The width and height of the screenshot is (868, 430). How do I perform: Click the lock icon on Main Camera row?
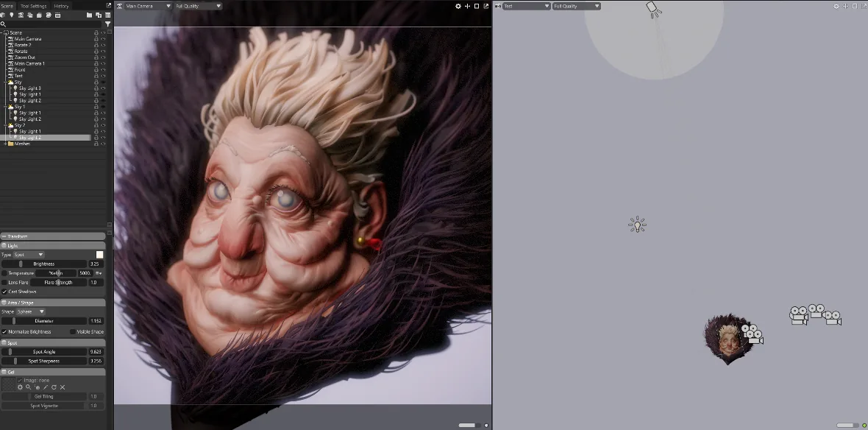click(96, 39)
